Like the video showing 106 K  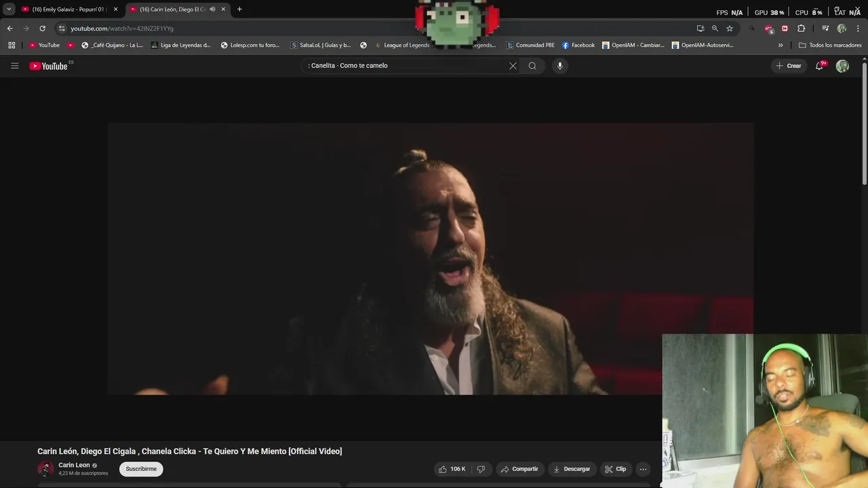point(452,469)
